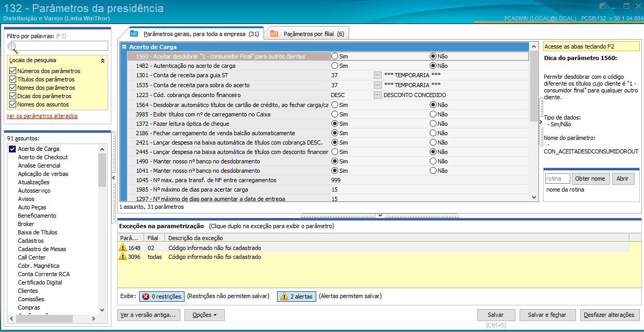Collapse the right hint panel with the arrow handle
This screenshot has width=644, height=332.
(541, 122)
